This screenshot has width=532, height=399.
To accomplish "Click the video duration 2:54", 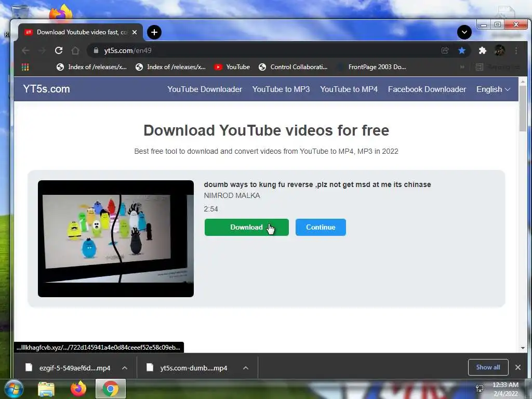I will (211, 209).
